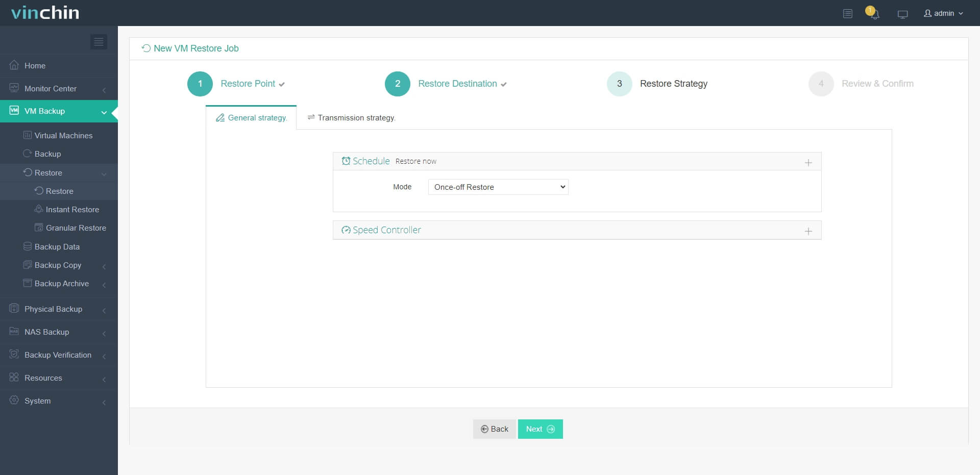Click the Back button
Image resolution: width=980 pixels, height=475 pixels.
(494, 429)
